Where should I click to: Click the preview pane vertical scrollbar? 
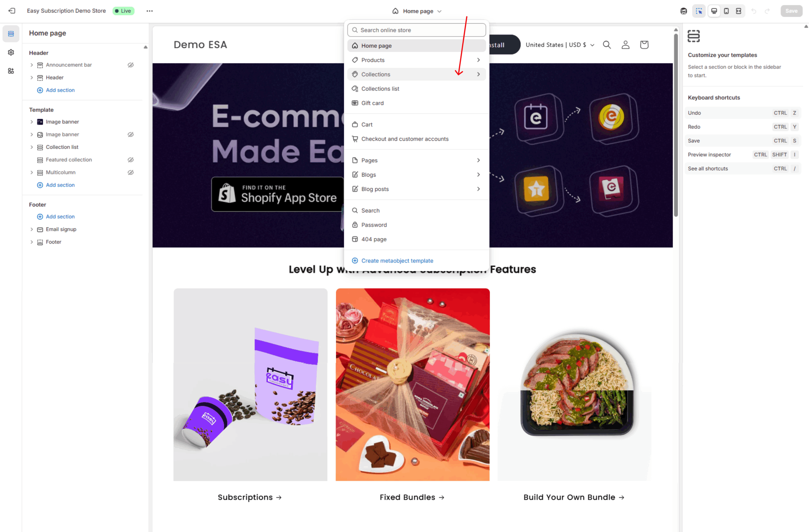pos(676,124)
